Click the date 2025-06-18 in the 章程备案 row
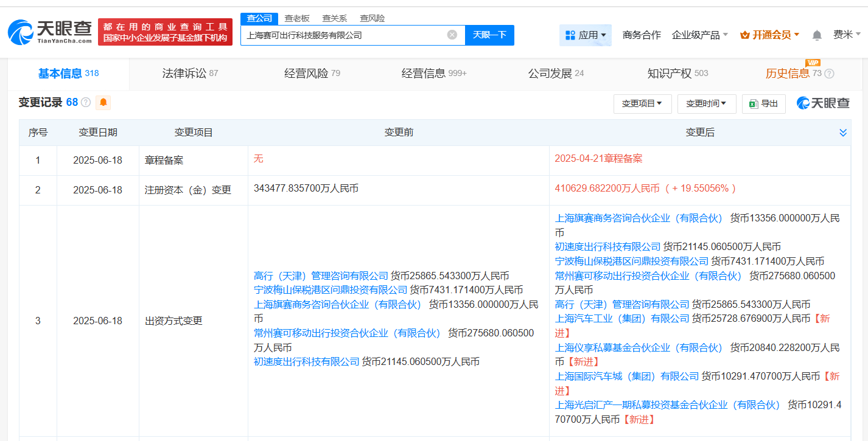Viewport: 868px width, 441px height. [x=97, y=161]
